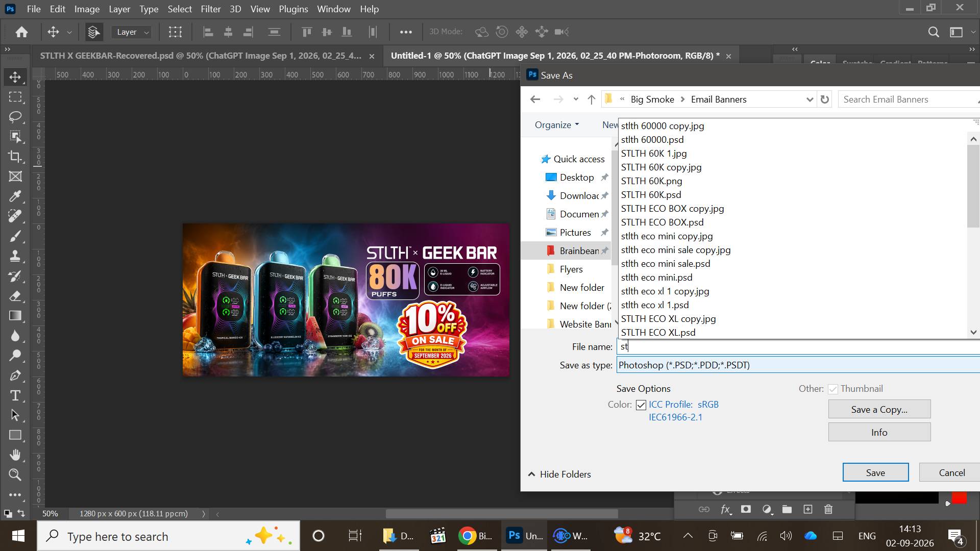The width and height of the screenshot is (980, 551).
Task: Toggle the Thumbnail checkbox
Action: [833, 389]
